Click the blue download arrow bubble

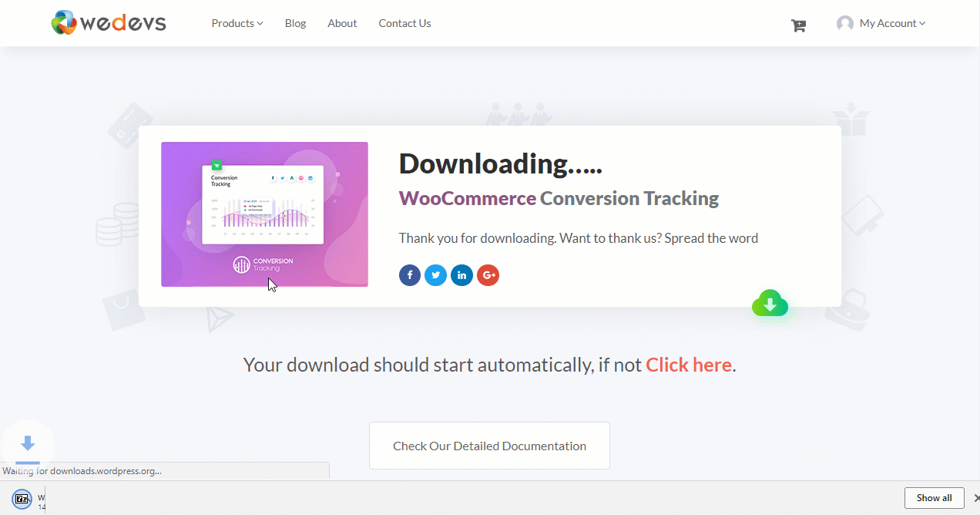[28, 446]
